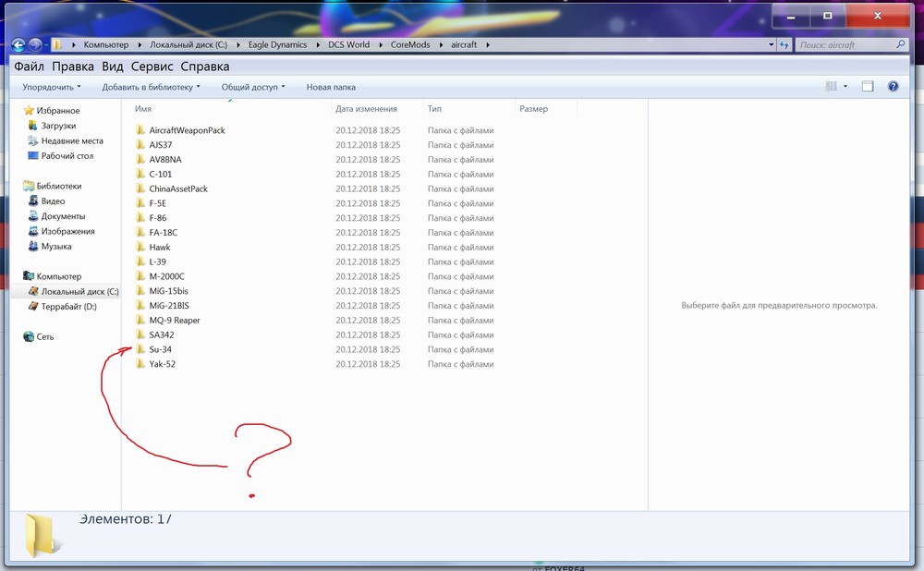
Task: Open the Сервис menu
Action: [152, 67]
